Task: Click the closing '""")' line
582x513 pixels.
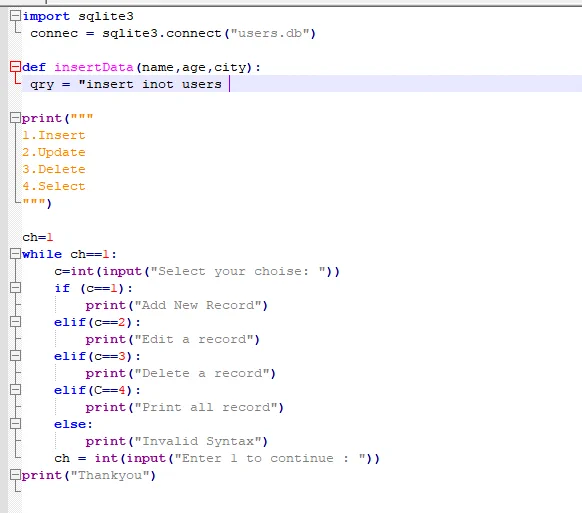Action: [x=37, y=203]
